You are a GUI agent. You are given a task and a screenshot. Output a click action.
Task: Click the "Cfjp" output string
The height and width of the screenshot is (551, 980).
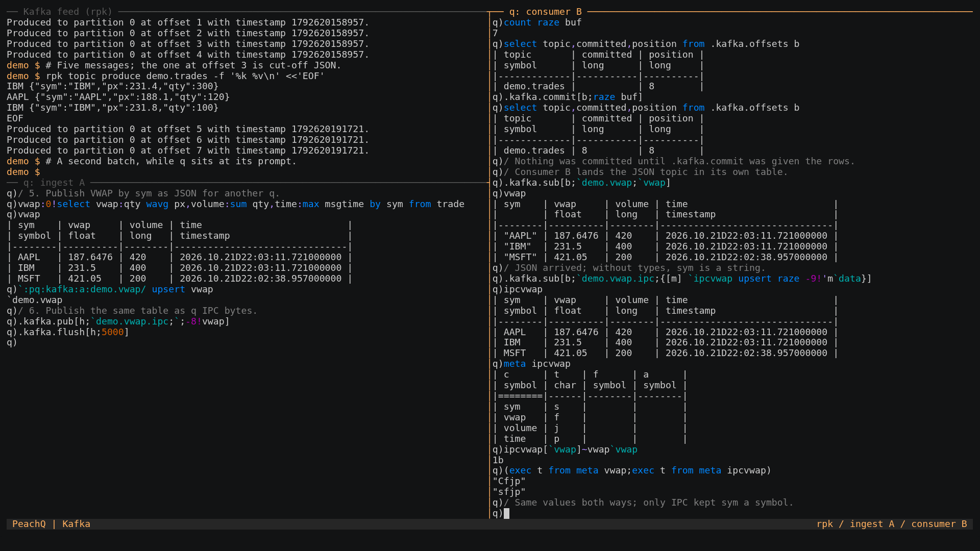point(509,481)
